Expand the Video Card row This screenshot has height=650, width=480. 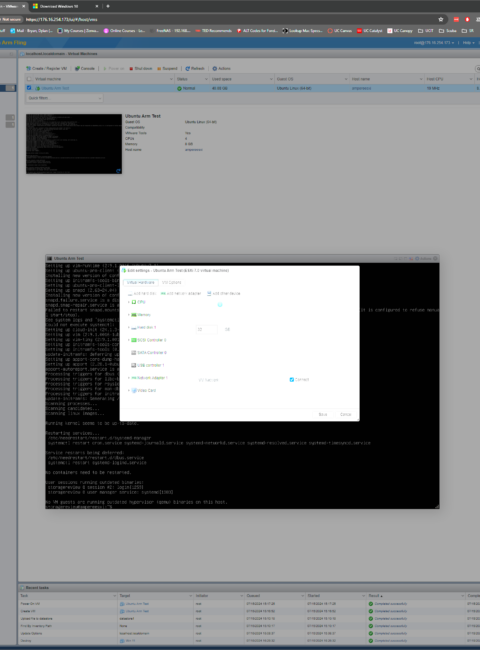coord(128,390)
